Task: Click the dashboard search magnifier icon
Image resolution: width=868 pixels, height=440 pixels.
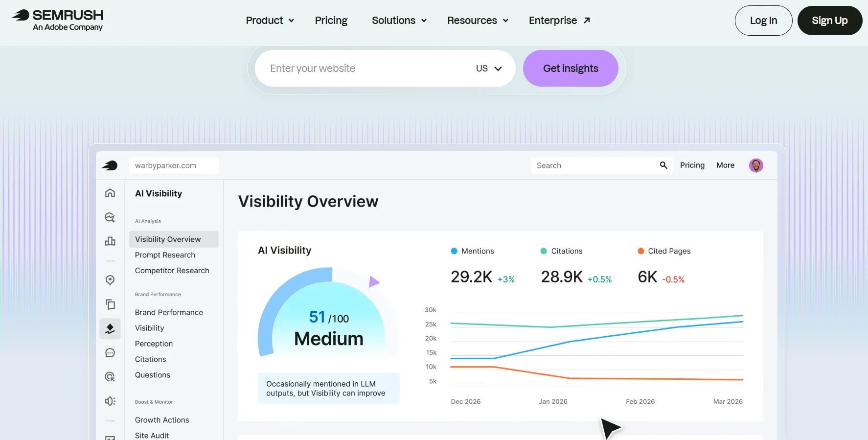Action: click(663, 165)
